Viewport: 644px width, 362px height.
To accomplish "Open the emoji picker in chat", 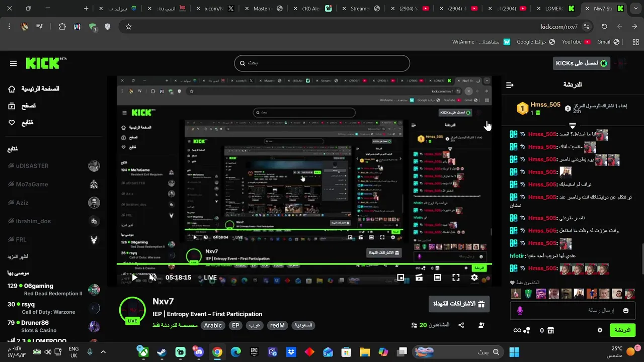I will (626, 311).
